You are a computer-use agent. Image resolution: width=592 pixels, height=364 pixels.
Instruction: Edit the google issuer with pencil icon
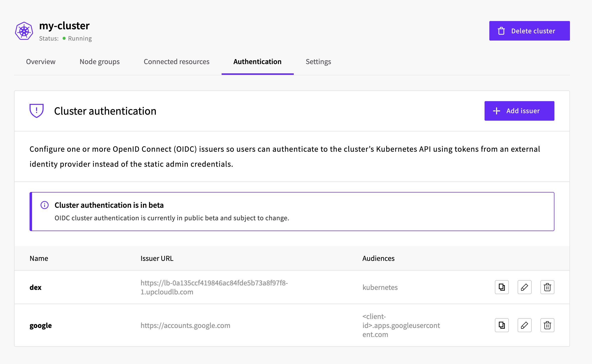click(x=524, y=325)
